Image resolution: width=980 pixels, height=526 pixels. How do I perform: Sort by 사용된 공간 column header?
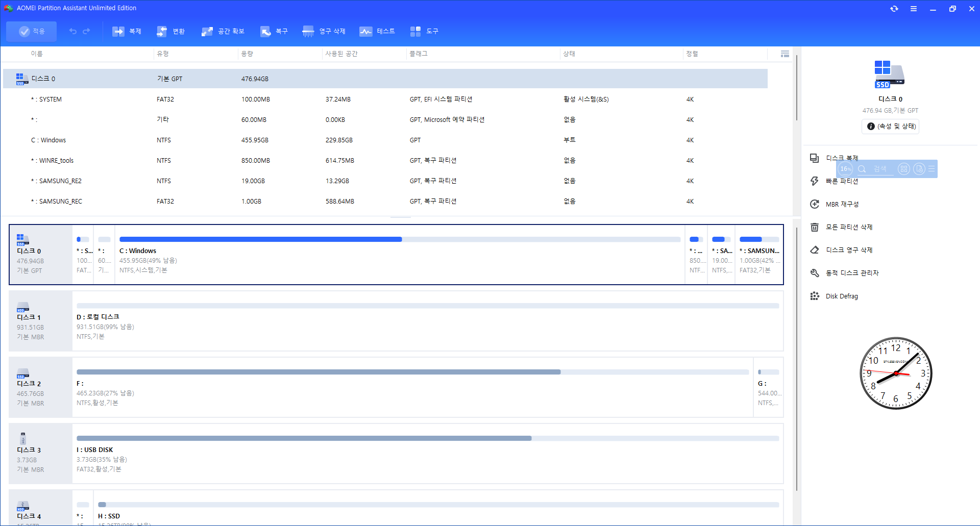(341, 54)
